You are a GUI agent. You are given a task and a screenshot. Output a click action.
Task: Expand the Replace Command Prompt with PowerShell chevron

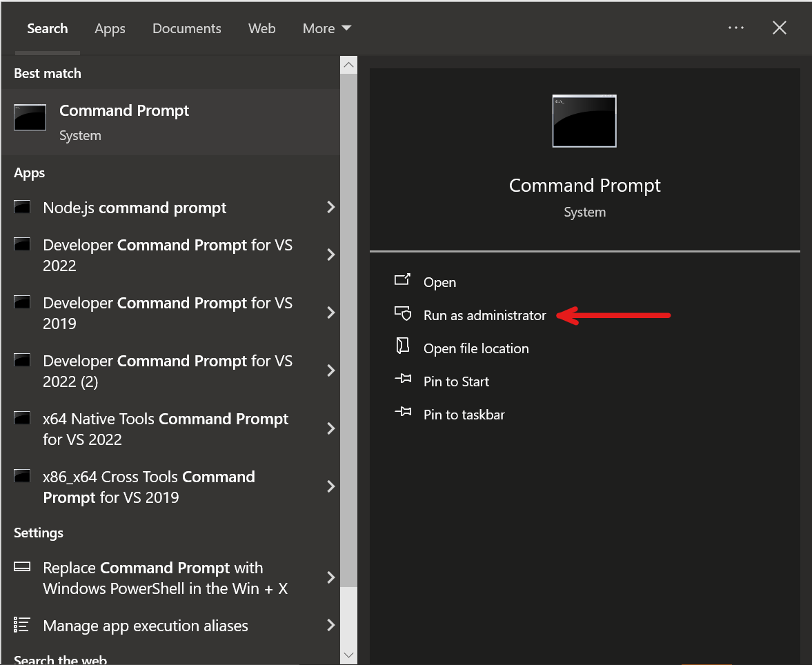pos(331,578)
